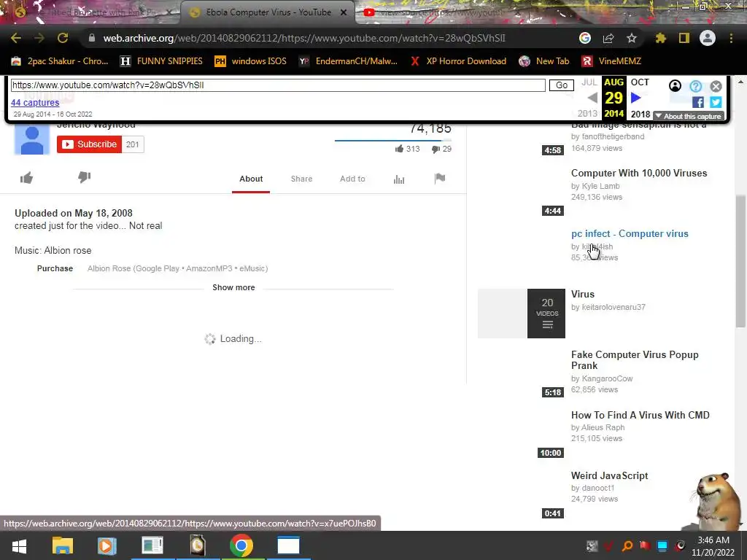This screenshot has width=747, height=560.
Task: Open 44 captures link
Action: point(35,102)
